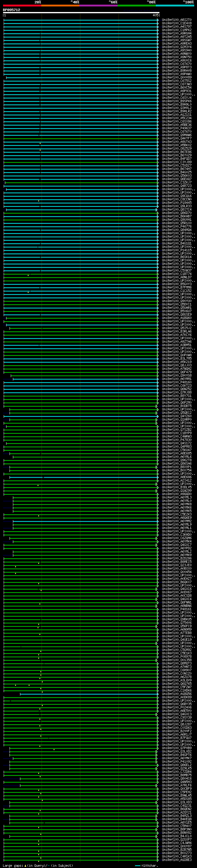Select hit UniRef100_Q6NZ52
This screenshot has width=197, height=868.
[x=177, y=389]
